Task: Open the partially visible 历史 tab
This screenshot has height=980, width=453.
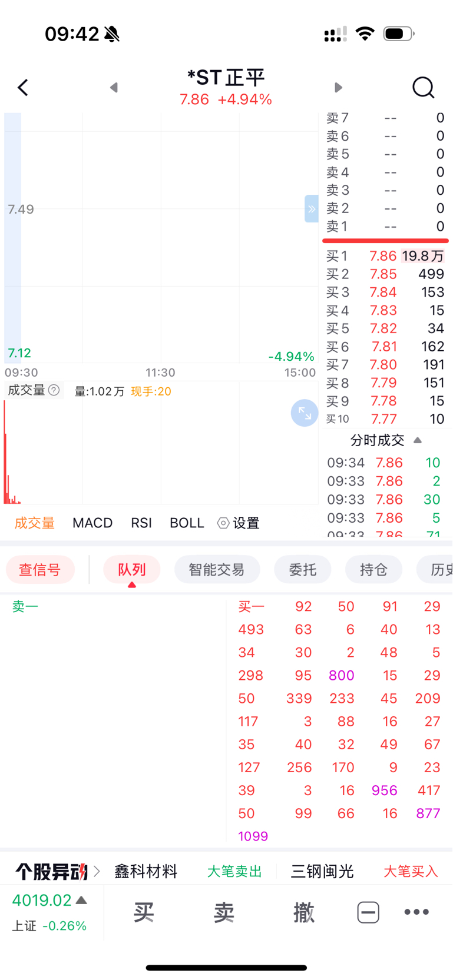Action: [435, 570]
